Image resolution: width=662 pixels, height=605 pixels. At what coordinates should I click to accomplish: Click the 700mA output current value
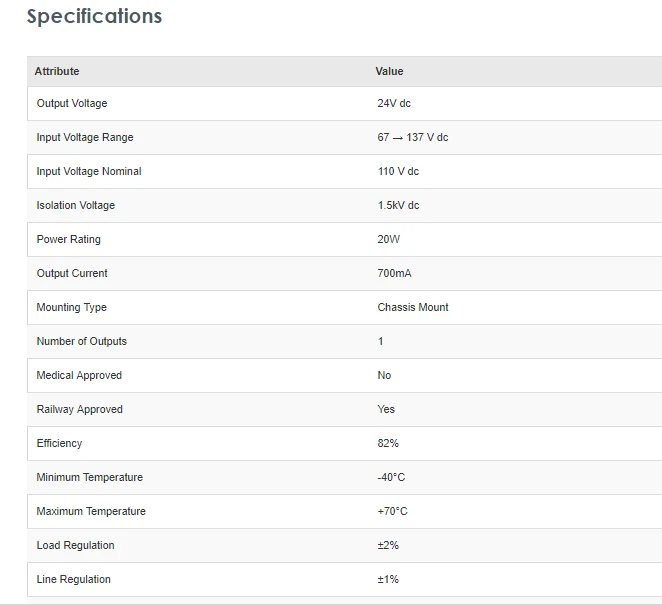tap(393, 273)
